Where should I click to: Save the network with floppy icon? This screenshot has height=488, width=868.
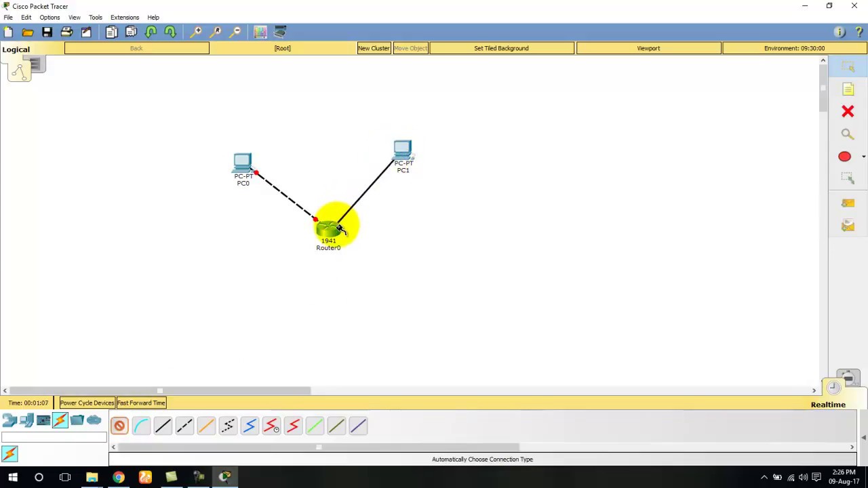click(x=47, y=32)
